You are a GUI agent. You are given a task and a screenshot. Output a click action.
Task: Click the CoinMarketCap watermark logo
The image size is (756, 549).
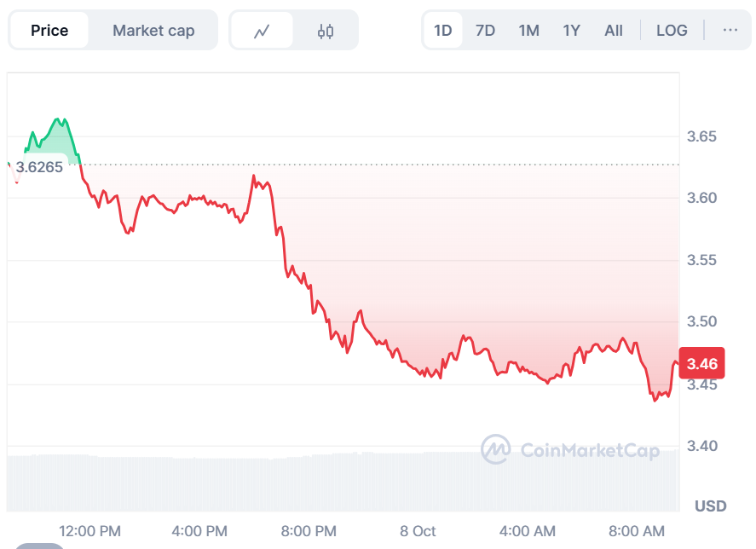(571, 449)
